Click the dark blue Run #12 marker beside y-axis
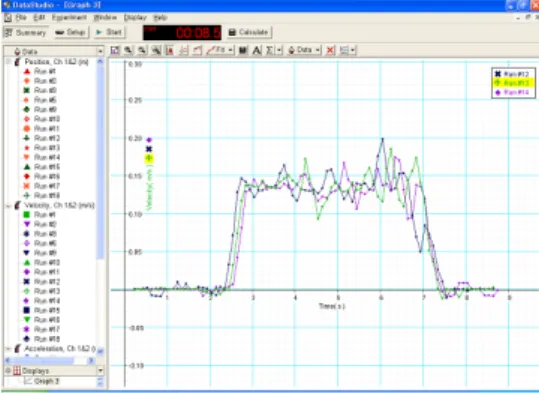This screenshot has height=393, width=539. 149,149
